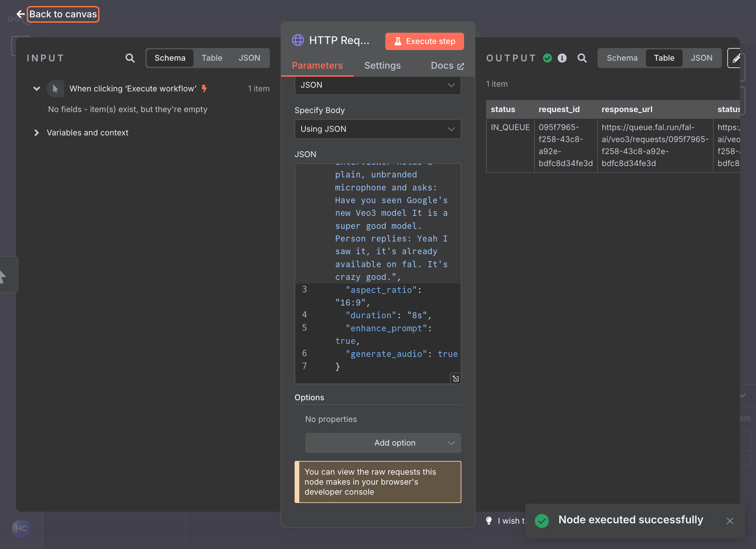This screenshot has height=549, width=756.
Task: Switch Output view to Schema
Action: (x=622, y=58)
